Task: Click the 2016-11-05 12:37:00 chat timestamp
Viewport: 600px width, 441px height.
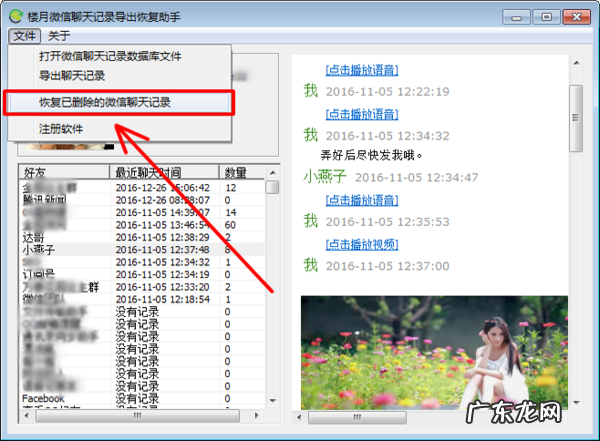Action: tap(387, 266)
